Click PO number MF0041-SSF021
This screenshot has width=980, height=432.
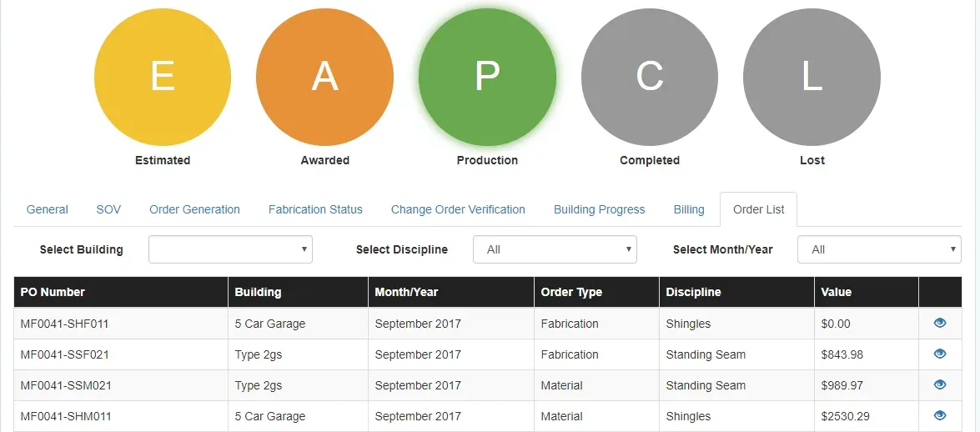tap(64, 354)
